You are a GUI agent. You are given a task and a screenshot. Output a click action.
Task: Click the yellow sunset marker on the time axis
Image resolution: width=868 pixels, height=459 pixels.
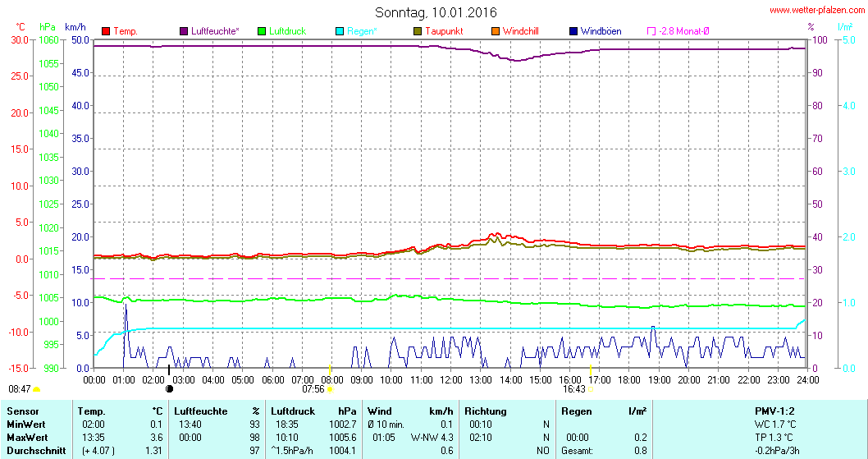591,369
